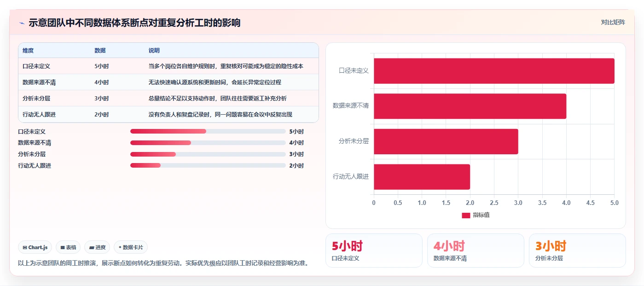Click the 口径未定义 chart bar

click(x=494, y=71)
